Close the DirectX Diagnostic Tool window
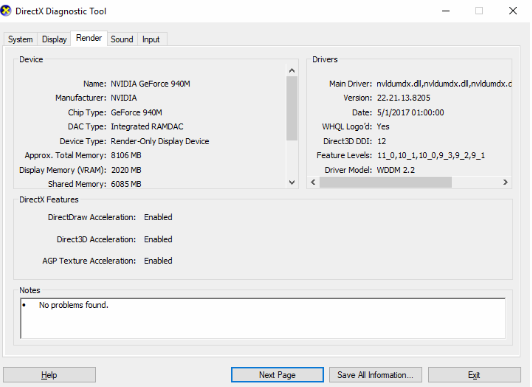This screenshot has height=387, width=532. (x=513, y=11)
